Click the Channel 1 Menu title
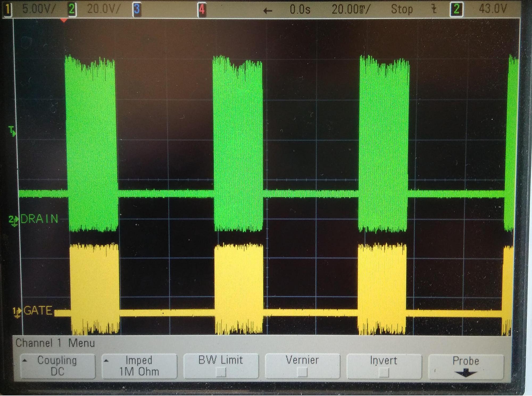The image size is (532, 396). pos(55,343)
